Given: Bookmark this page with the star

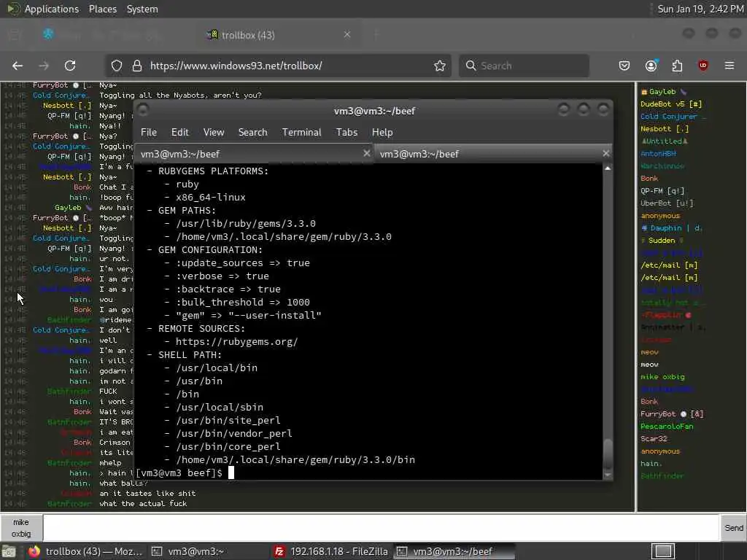Looking at the screenshot, I should (439, 66).
